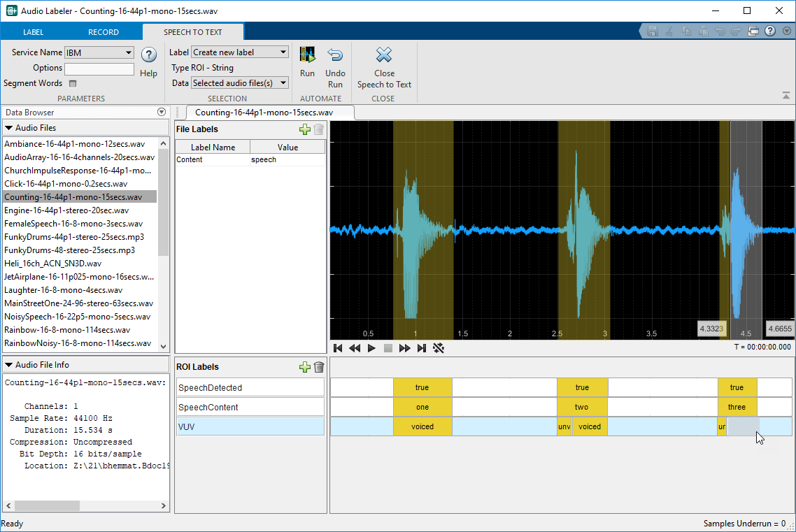Open the Label dropdown showing Create new label
Image resolution: width=796 pixels, height=532 pixels.
pos(239,52)
